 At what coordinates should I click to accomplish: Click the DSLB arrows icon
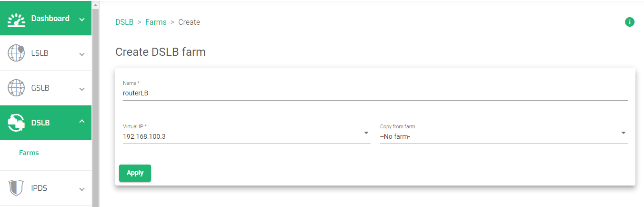[x=16, y=123]
